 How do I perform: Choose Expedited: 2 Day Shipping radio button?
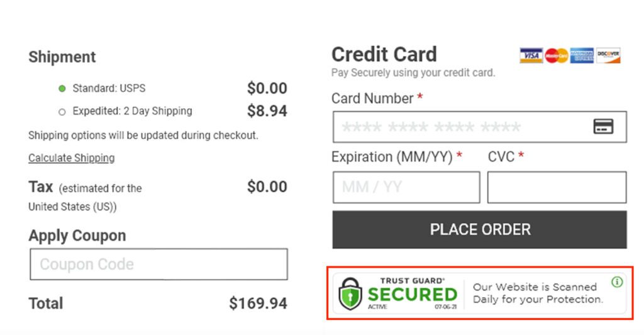pyautogui.click(x=62, y=112)
